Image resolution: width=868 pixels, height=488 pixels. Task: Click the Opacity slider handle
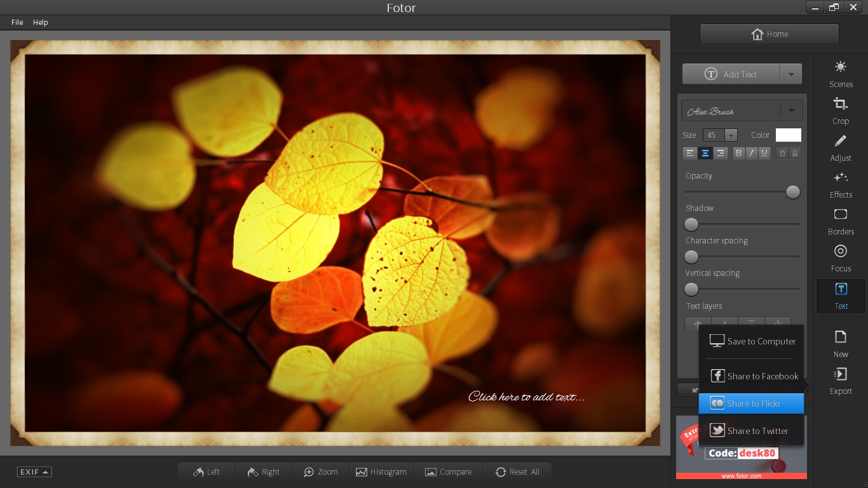(793, 192)
